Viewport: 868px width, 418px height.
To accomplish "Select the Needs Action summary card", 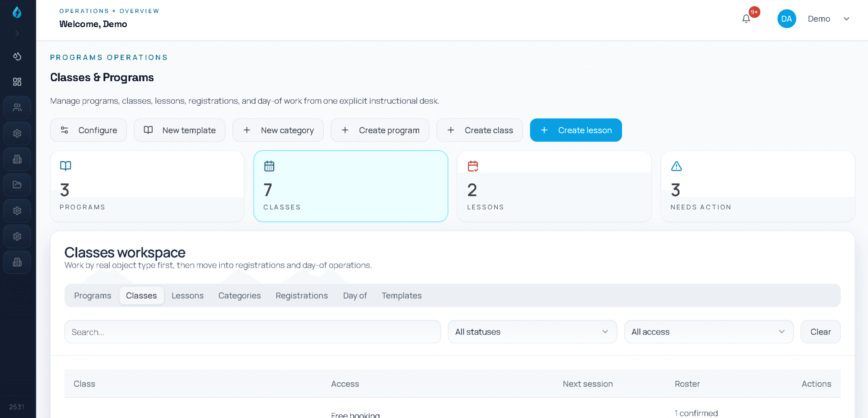I will pos(757,186).
